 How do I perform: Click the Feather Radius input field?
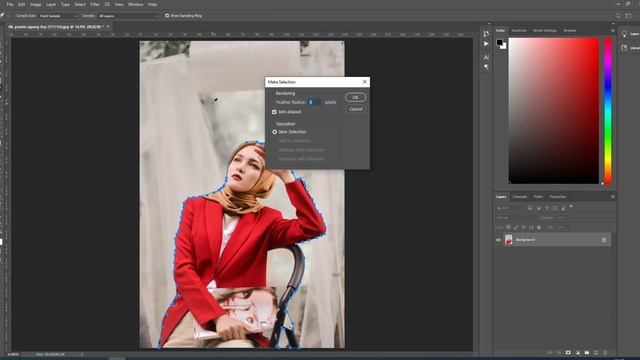click(314, 102)
